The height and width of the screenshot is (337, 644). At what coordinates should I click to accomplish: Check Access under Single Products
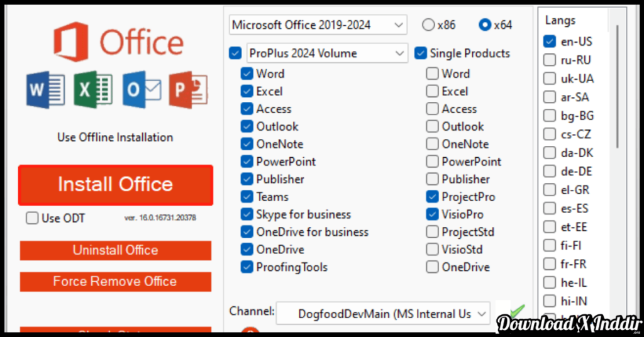pos(432,109)
